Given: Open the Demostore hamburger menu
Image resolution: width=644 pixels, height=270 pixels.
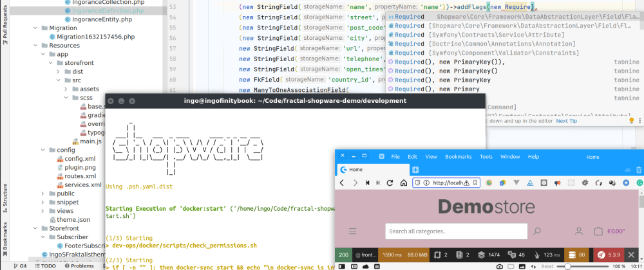Looking at the screenshot, I should (352, 231).
